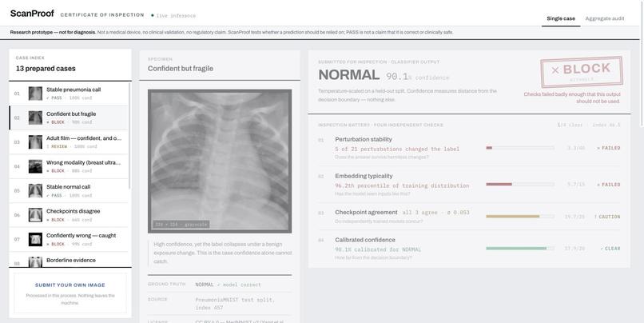Click '96.2th percentile of training distribution' text

click(x=402, y=185)
